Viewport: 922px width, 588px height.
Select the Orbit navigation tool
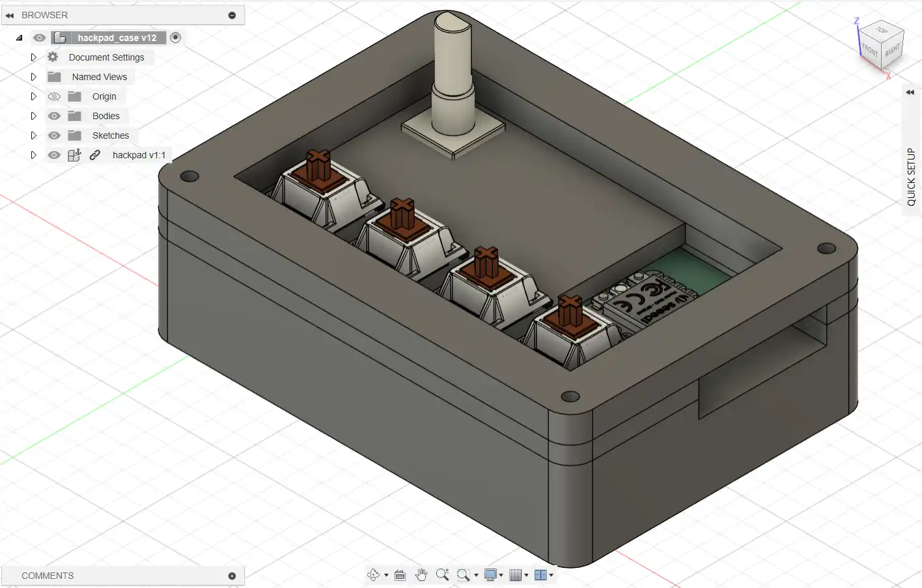coord(373,575)
